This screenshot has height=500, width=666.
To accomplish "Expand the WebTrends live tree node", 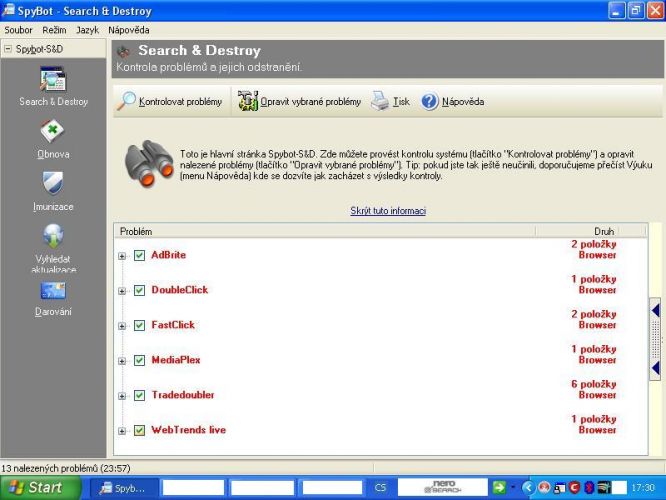I will pyautogui.click(x=122, y=431).
